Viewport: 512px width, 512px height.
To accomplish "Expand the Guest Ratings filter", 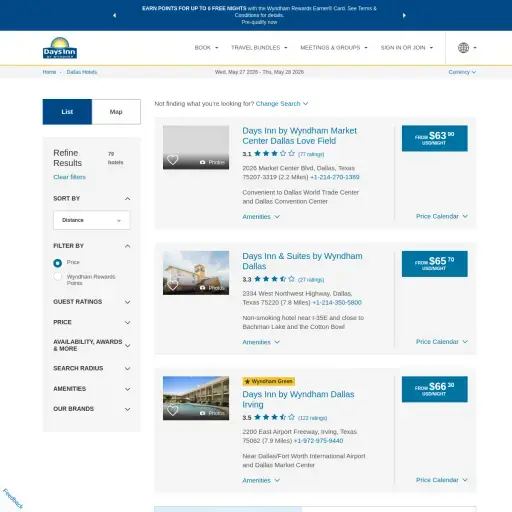I will pyautogui.click(x=92, y=302).
